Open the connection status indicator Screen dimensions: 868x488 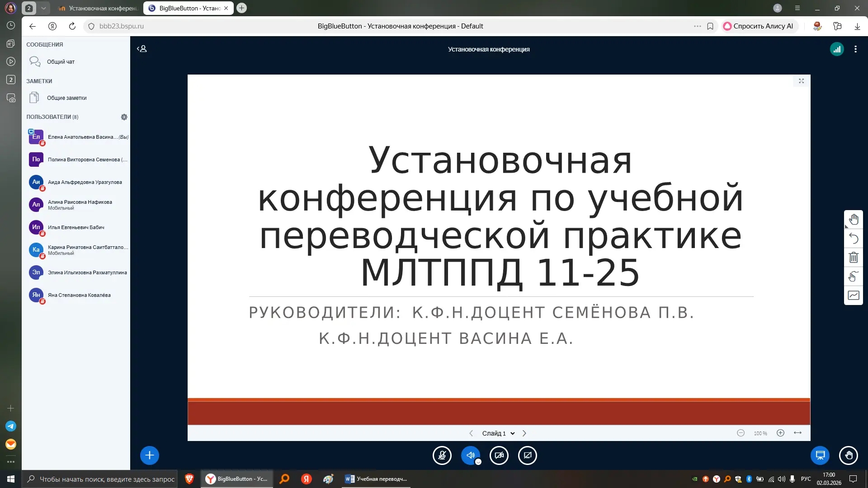pos(837,49)
